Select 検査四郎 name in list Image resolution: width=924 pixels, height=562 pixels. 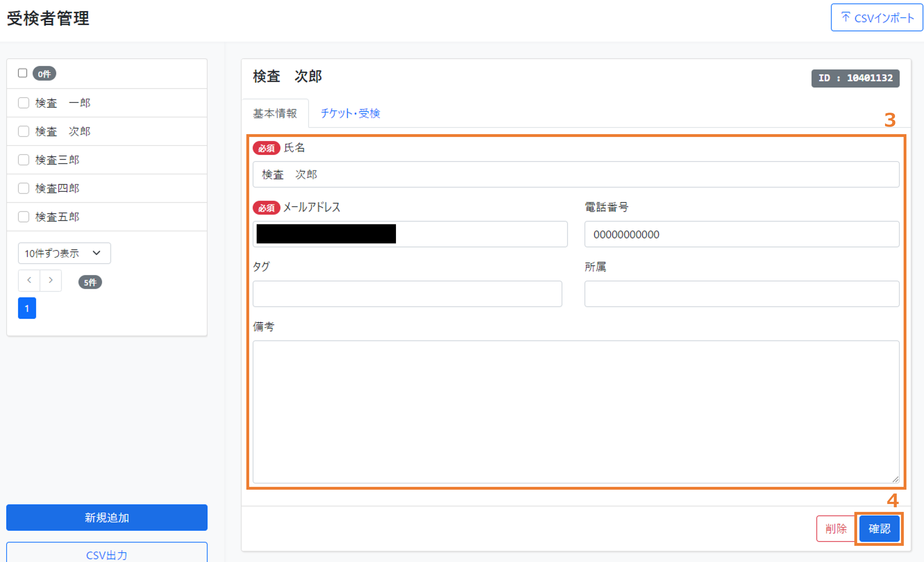tap(57, 188)
